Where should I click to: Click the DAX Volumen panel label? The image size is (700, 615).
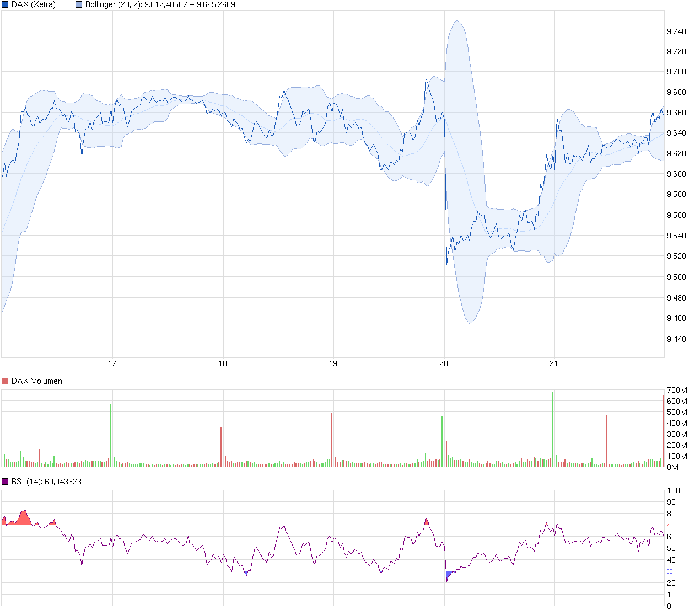(x=37, y=381)
